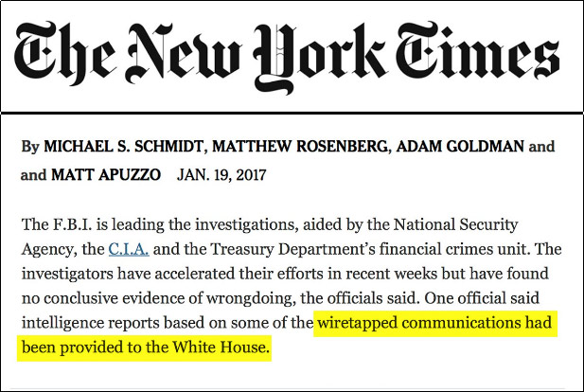Click the word 'Times' in masthead

478,51
